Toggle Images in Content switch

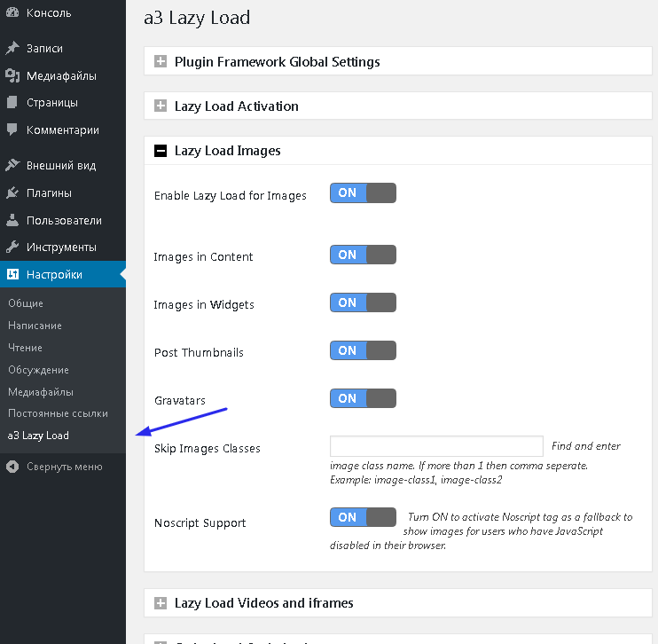click(363, 255)
